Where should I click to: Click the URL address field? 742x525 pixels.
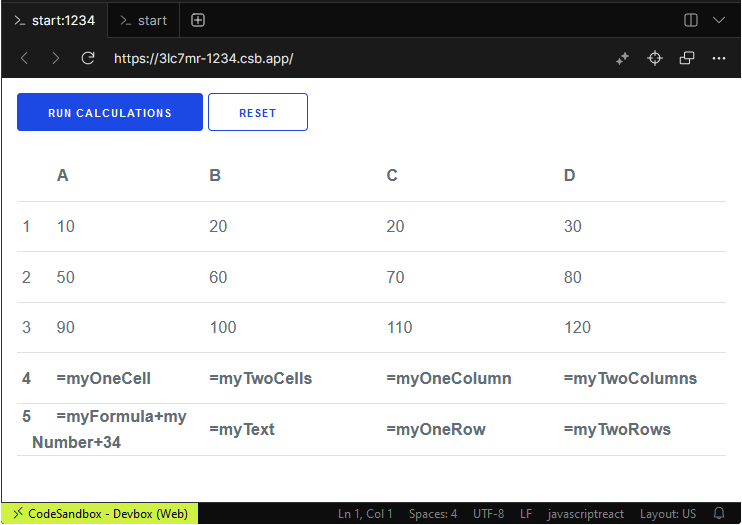[x=350, y=58]
